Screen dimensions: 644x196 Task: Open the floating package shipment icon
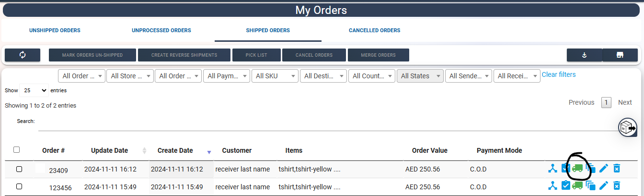(628, 127)
